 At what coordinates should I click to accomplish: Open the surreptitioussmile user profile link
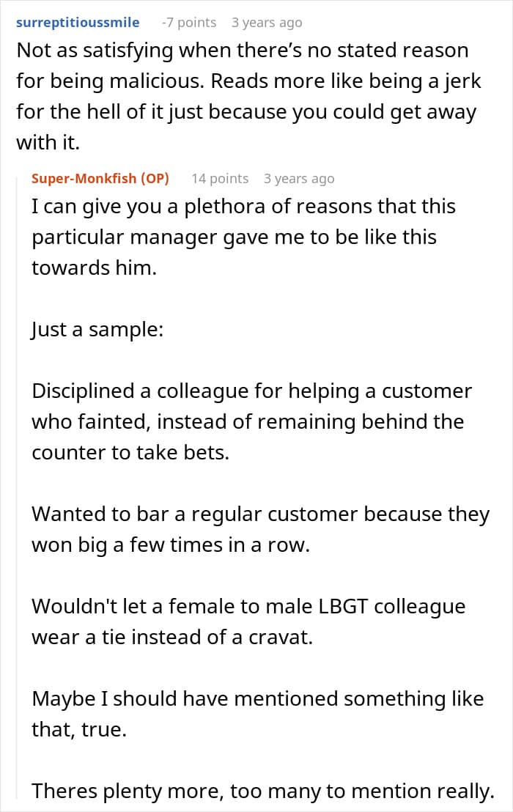[x=78, y=23]
